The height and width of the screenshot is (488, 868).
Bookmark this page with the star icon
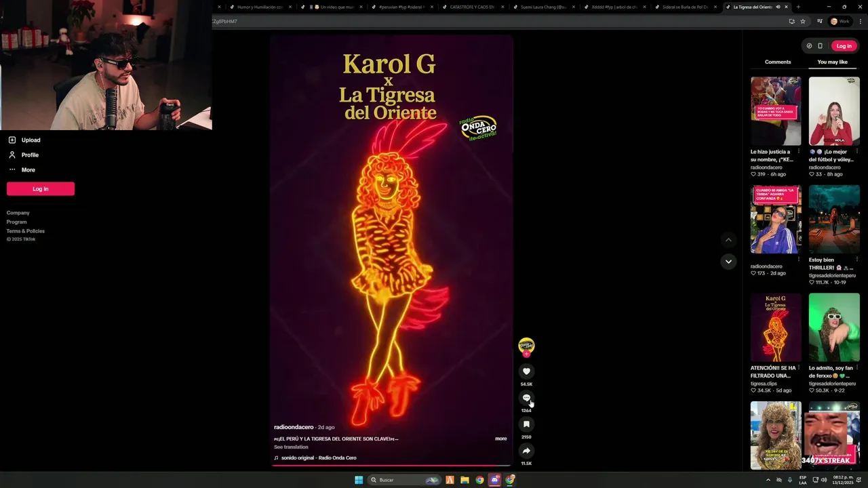[803, 21]
